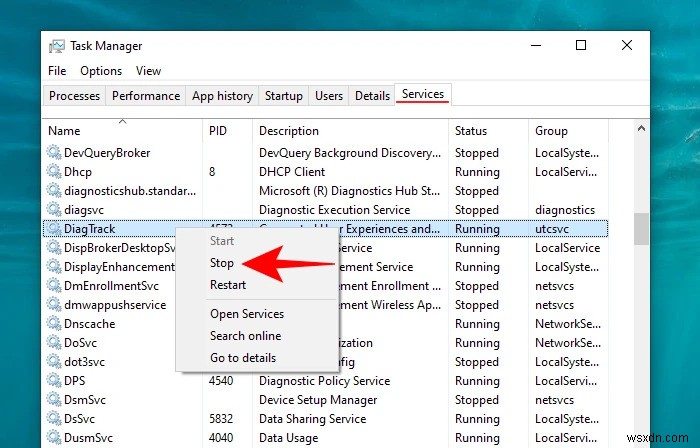The height and width of the screenshot is (448, 700).
Task: Select the Dnscache service name
Action: 89,324
